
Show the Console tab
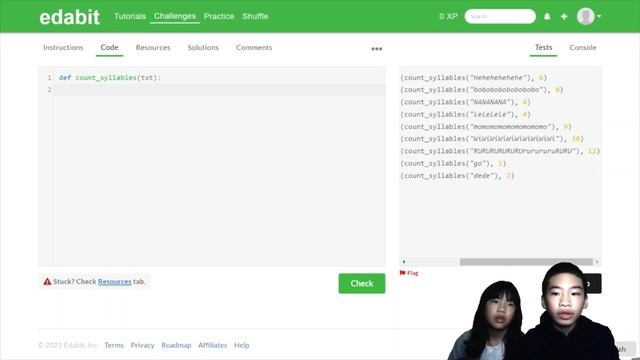[582, 47]
